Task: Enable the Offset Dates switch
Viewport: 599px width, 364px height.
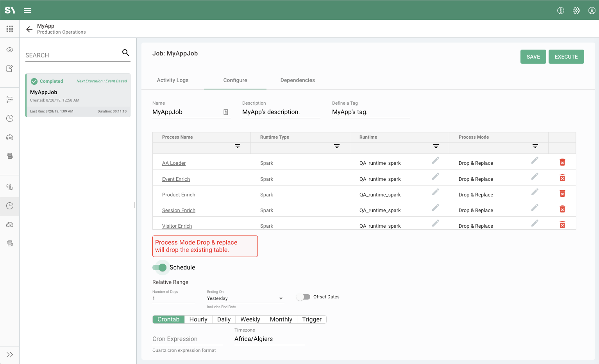Action: coord(303,297)
